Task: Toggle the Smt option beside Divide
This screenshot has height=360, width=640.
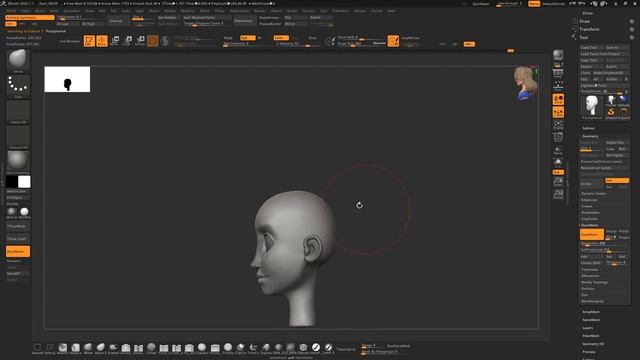Action: tap(617, 180)
